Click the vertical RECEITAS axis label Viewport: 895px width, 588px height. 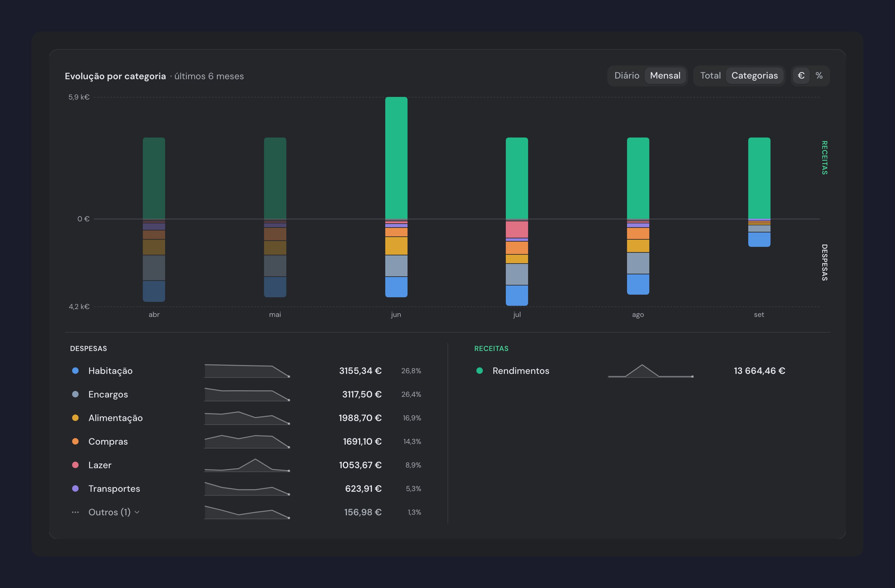(824, 158)
